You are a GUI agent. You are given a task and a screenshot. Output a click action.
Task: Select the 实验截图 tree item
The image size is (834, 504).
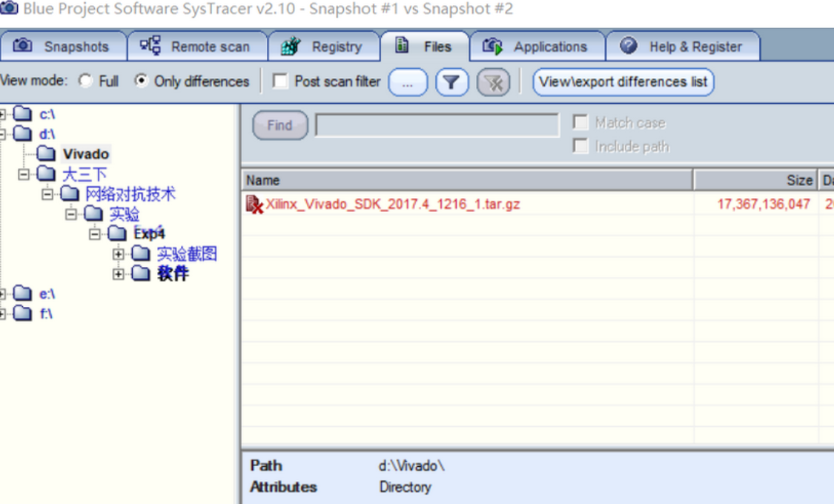point(187,254)
